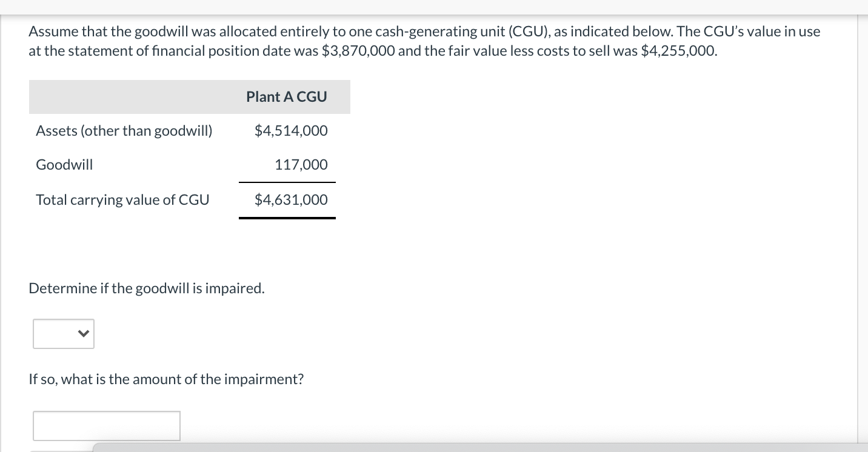Select the Assets (other than goodwill) row label
This screenshot has height=452, width=868.
(x=124, y=131)
